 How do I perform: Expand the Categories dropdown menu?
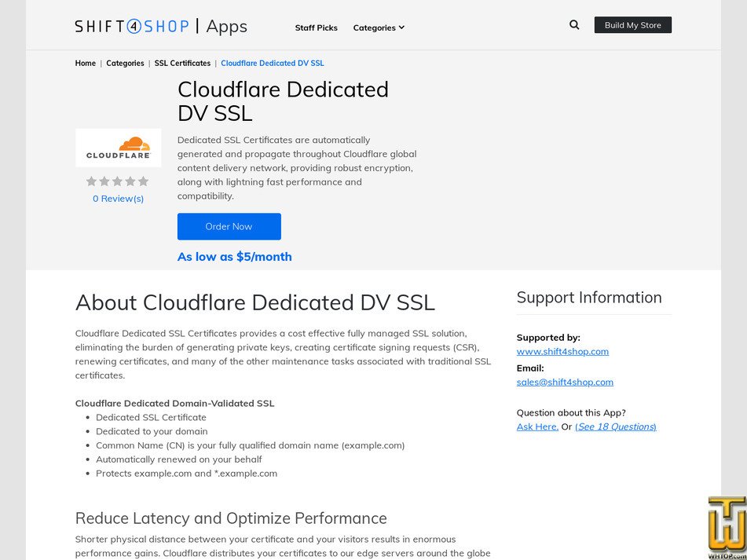(x=379, y=27)
